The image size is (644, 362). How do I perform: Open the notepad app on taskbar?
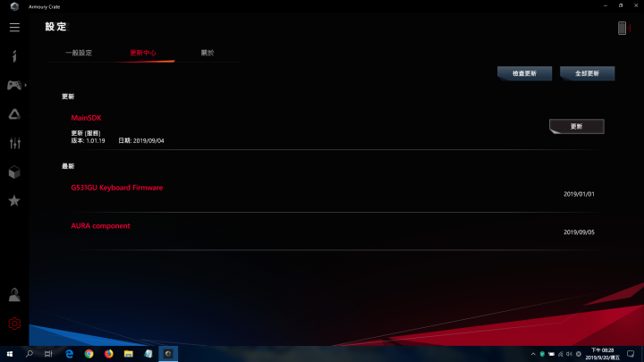coord(148,354)
